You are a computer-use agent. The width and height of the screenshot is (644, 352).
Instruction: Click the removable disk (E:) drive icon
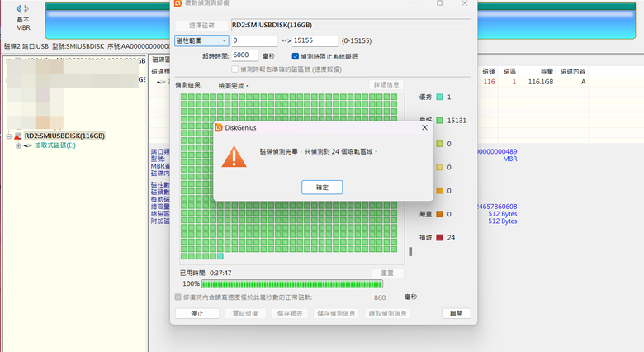click(x=27, y=145)
